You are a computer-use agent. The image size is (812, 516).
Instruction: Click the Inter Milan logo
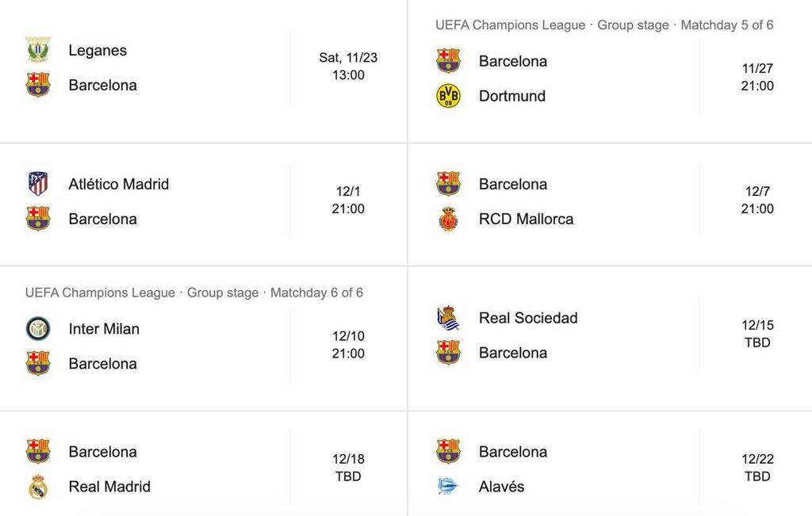(x=38, y=329)
